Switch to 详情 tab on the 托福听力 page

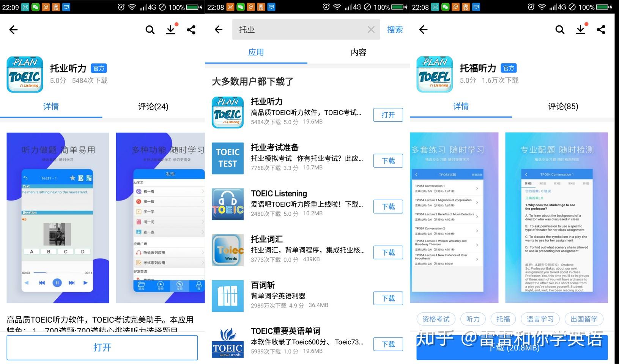click(461, 107)
